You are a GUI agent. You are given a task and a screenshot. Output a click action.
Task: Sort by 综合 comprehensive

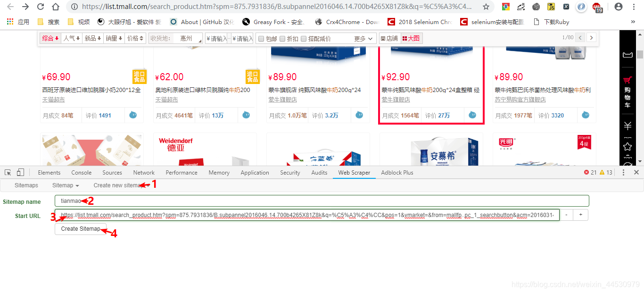pyautogui.click(x=50, y=38)
